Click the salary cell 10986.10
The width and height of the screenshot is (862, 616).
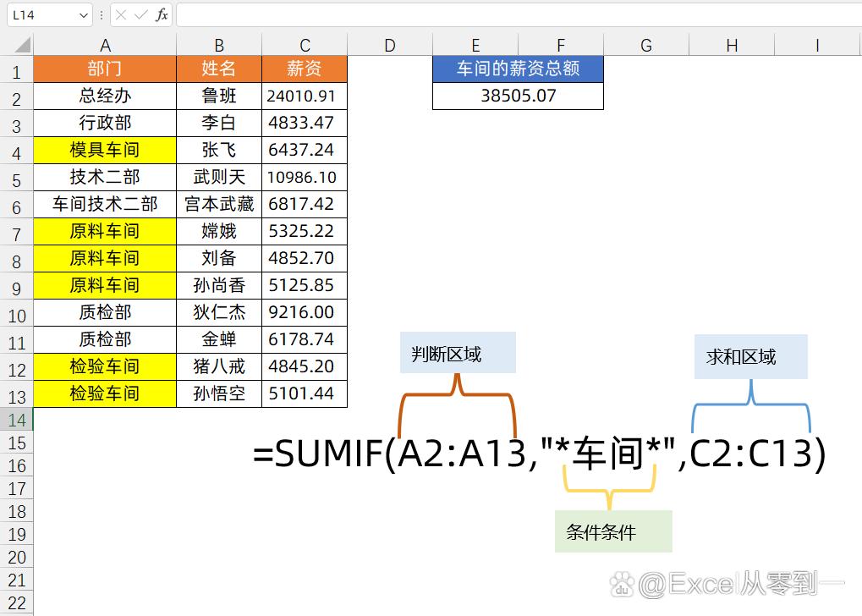(305, 177)
